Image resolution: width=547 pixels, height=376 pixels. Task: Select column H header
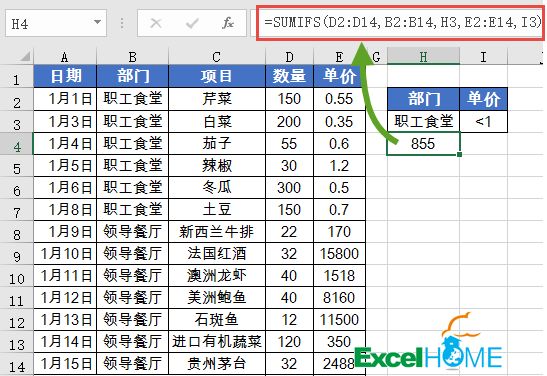[x=423, y=57]
